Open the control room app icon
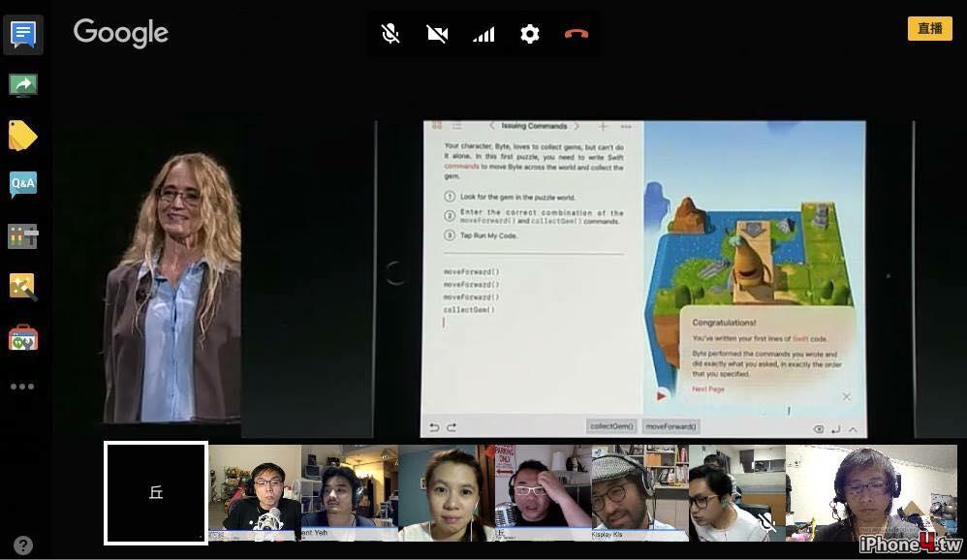Viewport: 967px width, 560px height. tap(23, 235)
